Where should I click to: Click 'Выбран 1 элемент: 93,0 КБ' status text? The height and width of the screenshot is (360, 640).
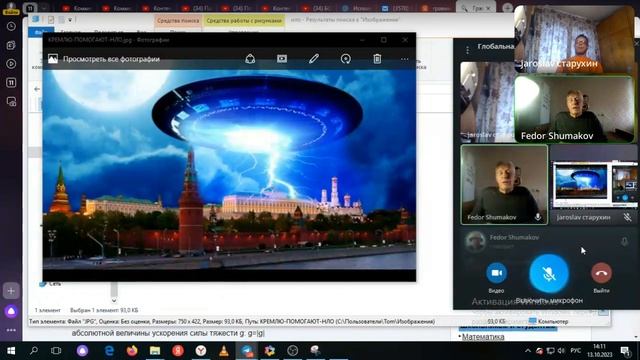click(104, 310)
